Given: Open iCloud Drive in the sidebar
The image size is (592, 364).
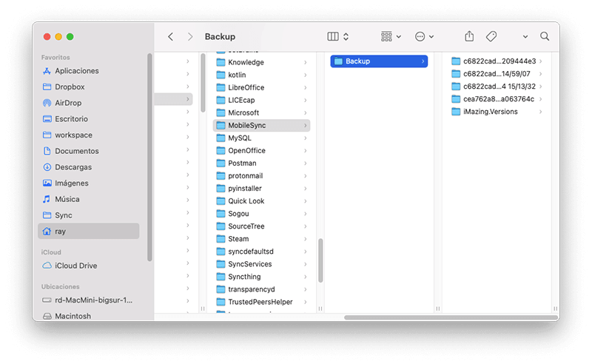Looking at the screenshot, I should click(75, 266).
